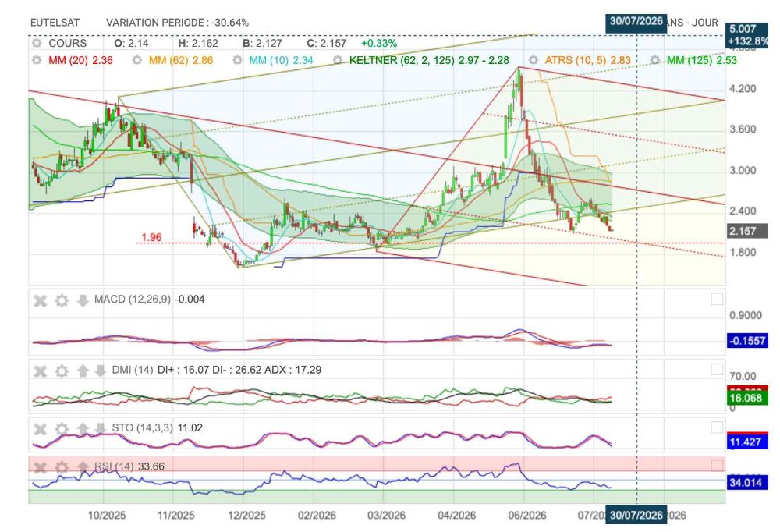This screenshot has width=780, height=532.
Task: Click the MM (125) 2.53 label
Action: pos(702,60)
